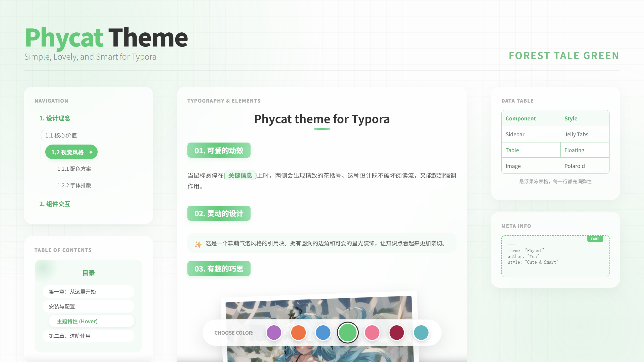644x362 pixels.
Task: Switch to the pink theme color
Action: tap(372, 332)
